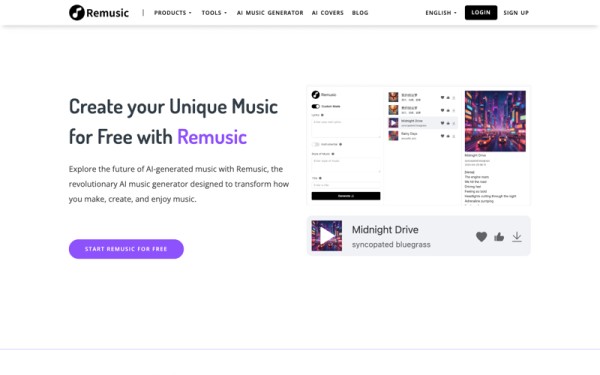Download Midnight Drive with the large download arrow icon
The image size is (600, 375).
[x=517, y=237]
